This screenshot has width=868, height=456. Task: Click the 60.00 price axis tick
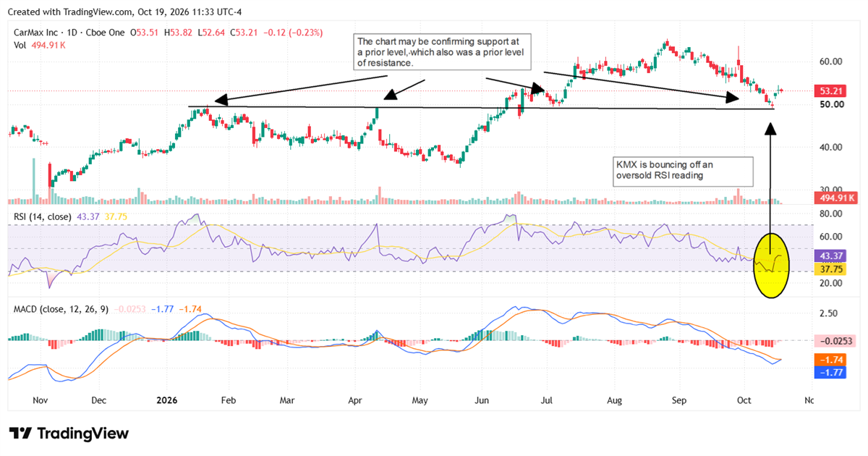pos(830,62)
